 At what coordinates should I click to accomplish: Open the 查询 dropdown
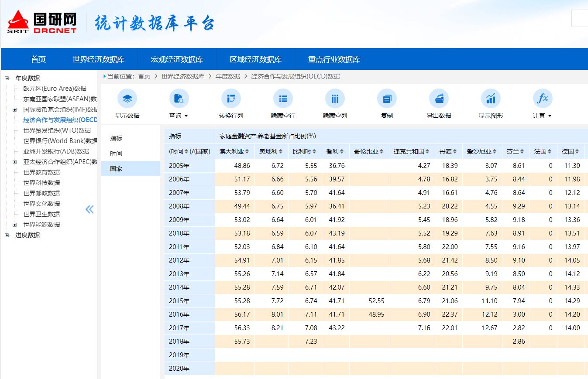tap(179, 114)
